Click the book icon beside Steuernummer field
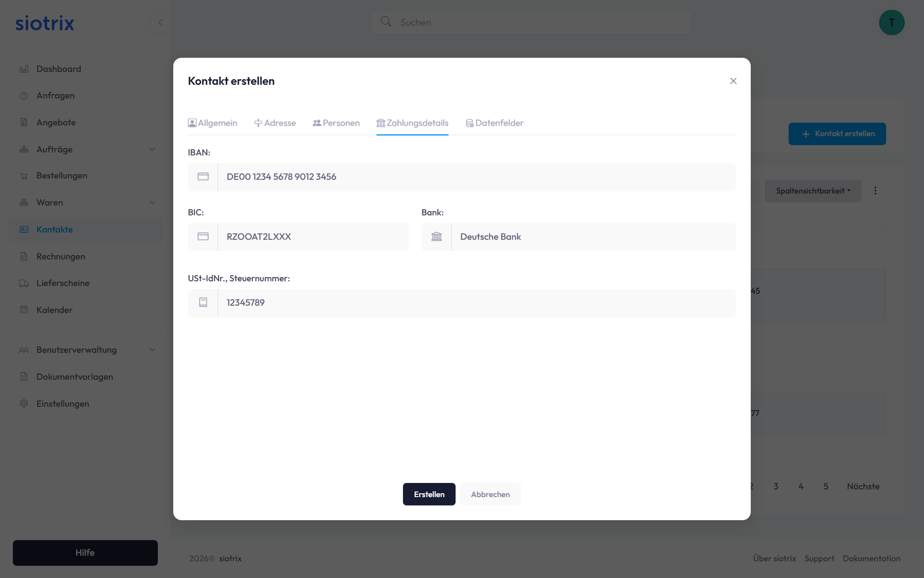Image resolution: width=924 pixels, height=578 pixels. (x=203, y=303)
